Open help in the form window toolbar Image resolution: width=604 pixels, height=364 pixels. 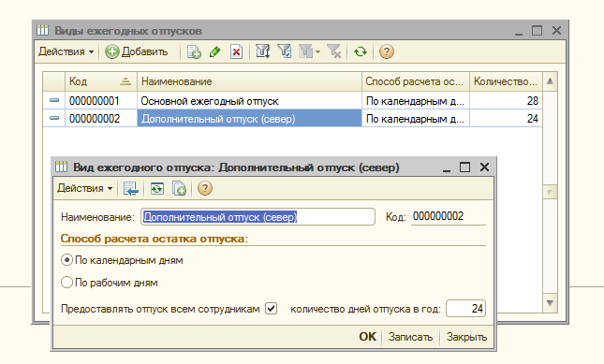(x=204, y=188)
